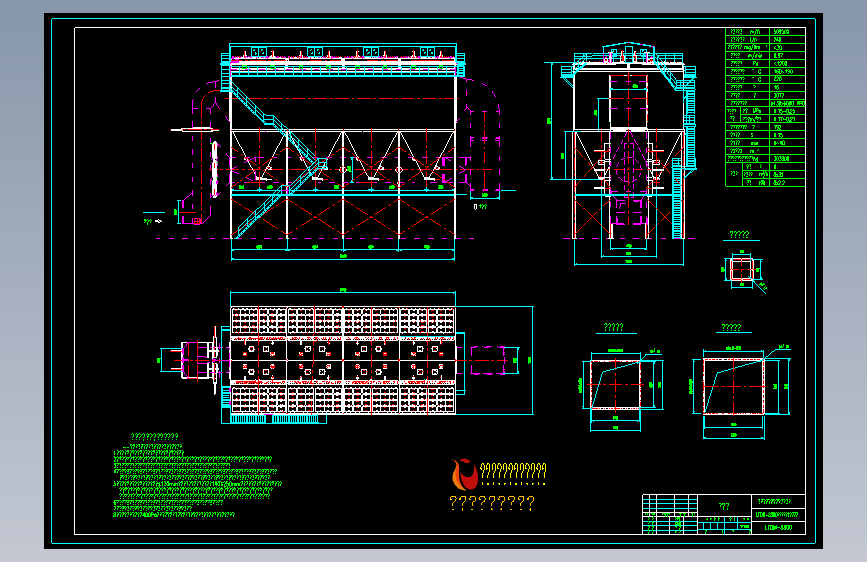
Task: Select the side elevation view at top right
Action: (x=628, y=153)
